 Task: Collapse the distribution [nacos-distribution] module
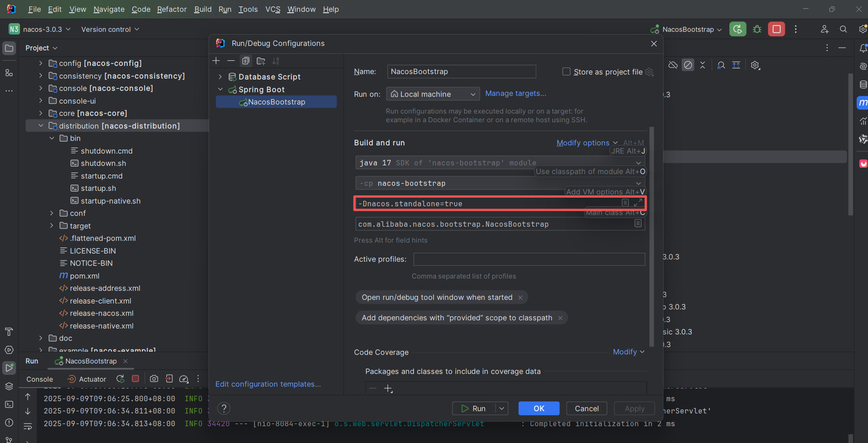pos(41,126)
